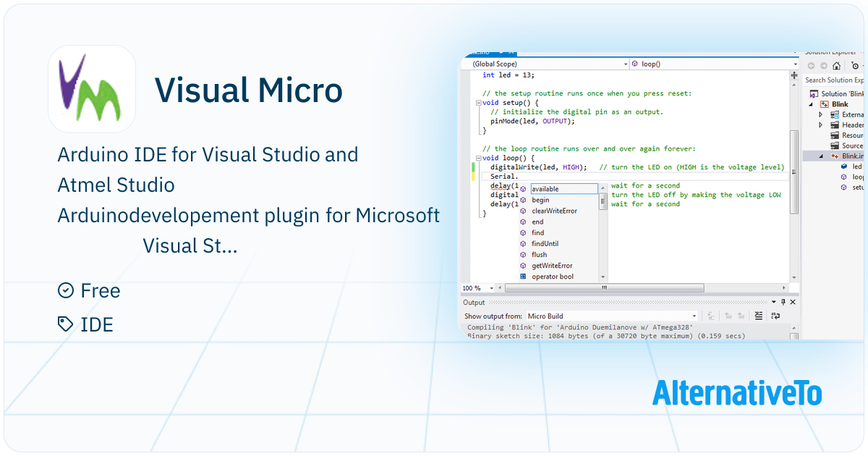Image resolution: width=868 pixels, height=456 pixels.
Task: Select 'operator bool' in the IntelliSense list
Action: point(552,276)
